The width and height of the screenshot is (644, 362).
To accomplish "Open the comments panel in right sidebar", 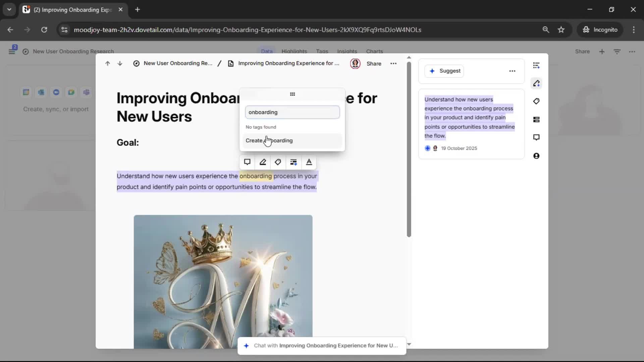I will (x=536, y=137).
